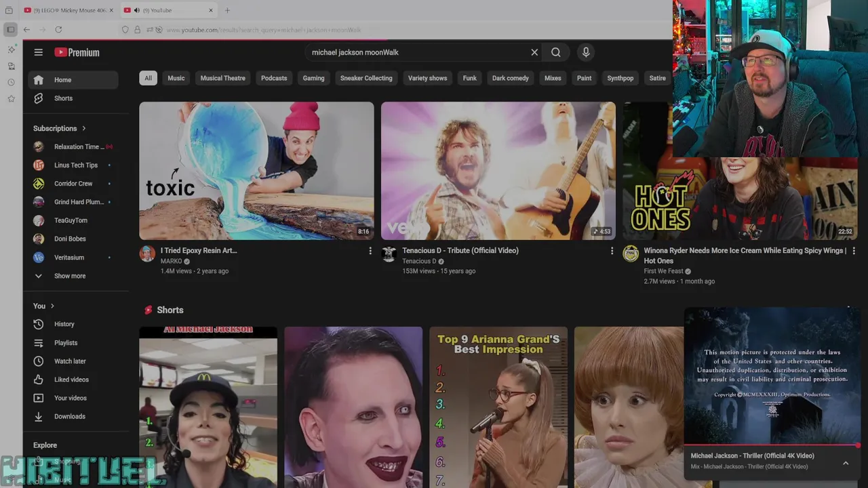Reload the page with the refresh icon
Image resolution: width=868 pixels, height=488 pixels.
pyautogui.click(x=58, y=30)
